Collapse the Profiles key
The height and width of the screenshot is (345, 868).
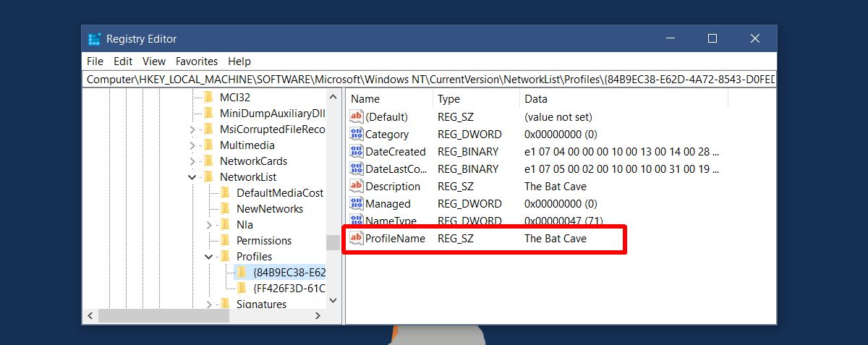tap(209, 257)
